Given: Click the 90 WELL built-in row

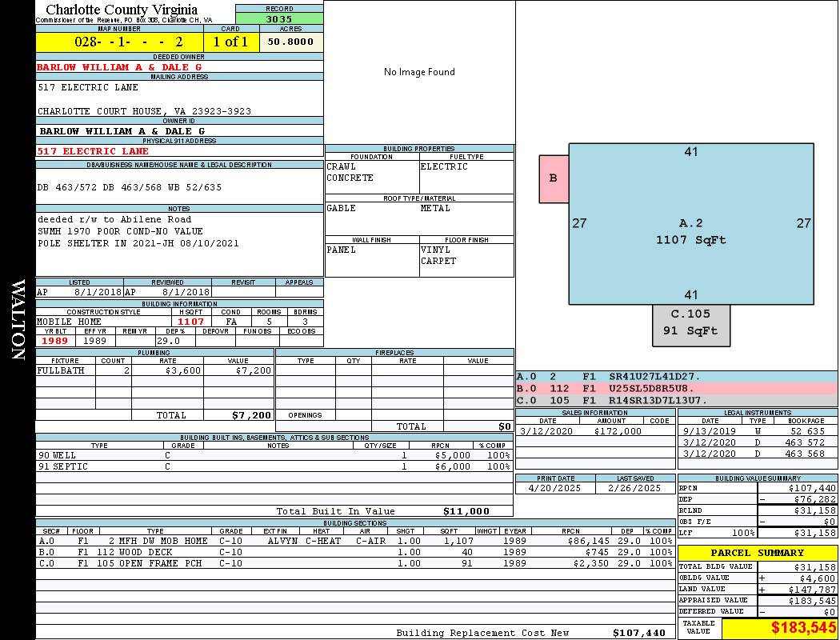Looking at the screenshot, I should click(274, 455).
